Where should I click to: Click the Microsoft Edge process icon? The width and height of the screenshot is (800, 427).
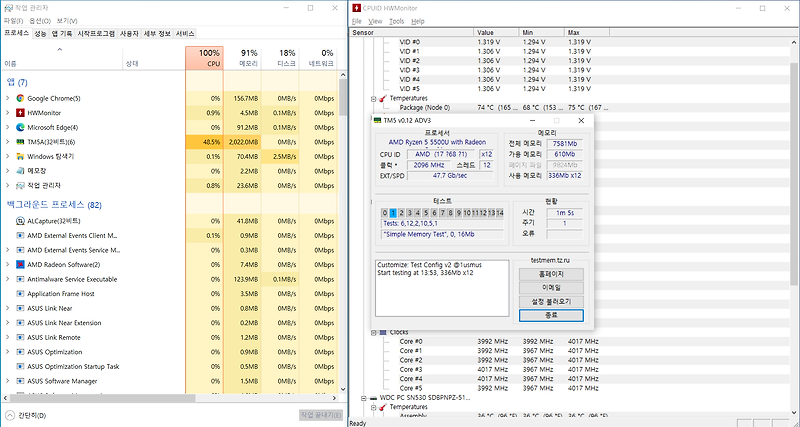pyautogui.click(x=20, y=127)
